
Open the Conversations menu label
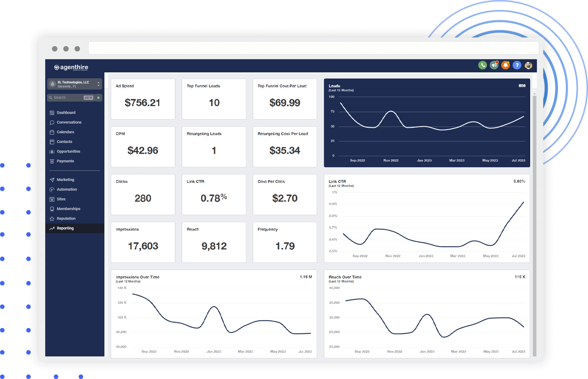pyautogui.click(x=69, y=122)
